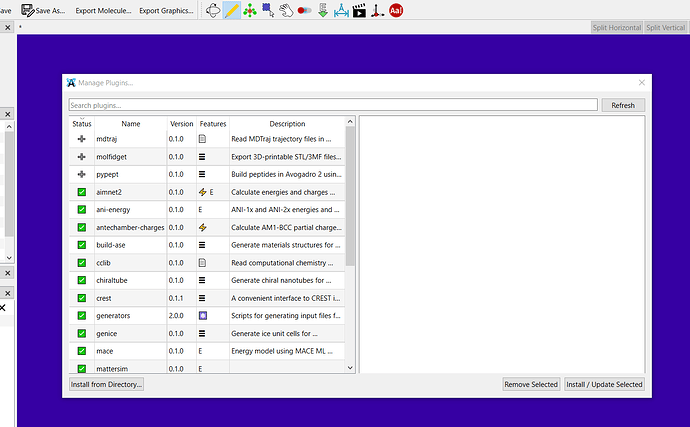Select the chiraltube plugin name

click(112, 280)
